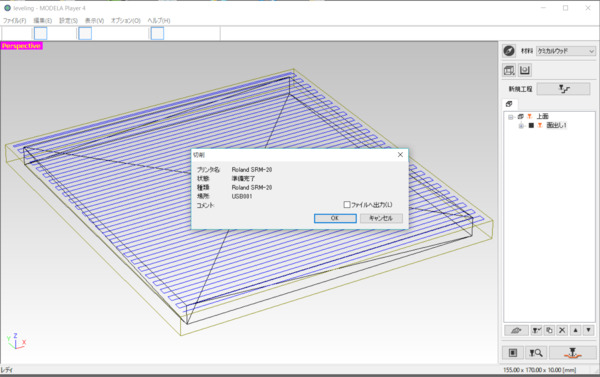The height and width of the screenshot is (377, 600).
Task: Minimize the MODELA Player window
Action: point(544,8)
